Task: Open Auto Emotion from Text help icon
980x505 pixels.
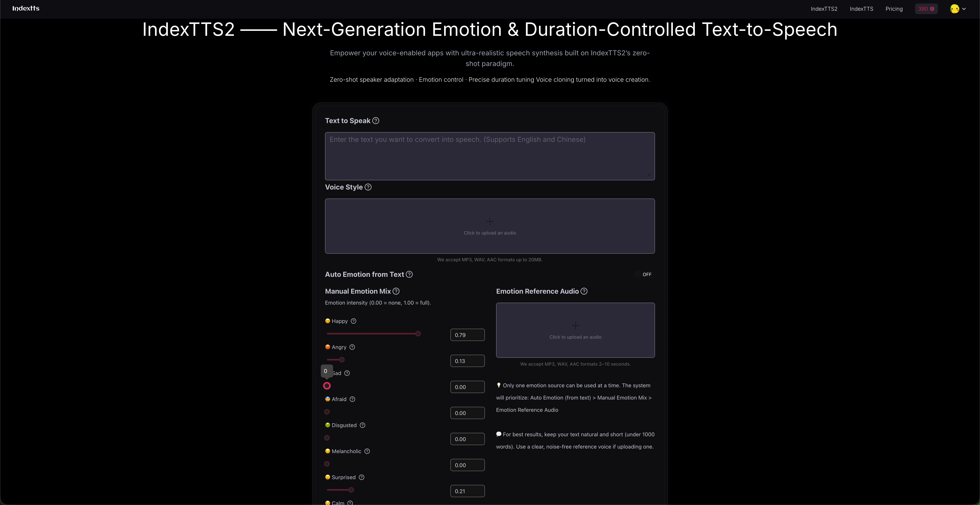Action: tap(409, 274)
